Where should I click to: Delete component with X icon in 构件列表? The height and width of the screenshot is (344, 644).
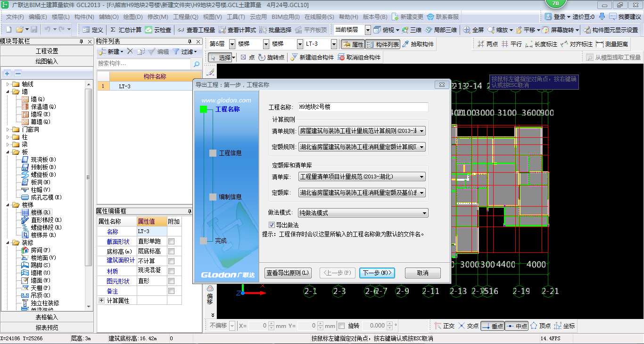[130, 51]
